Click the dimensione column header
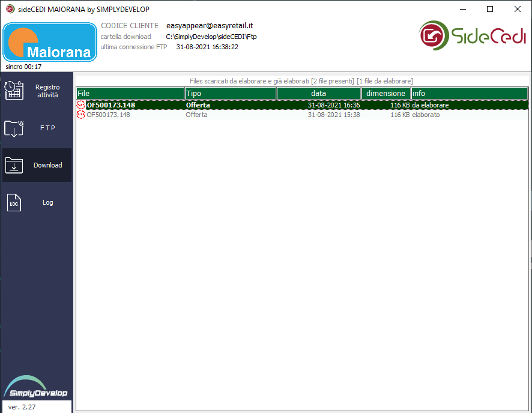The width and height of the screenshot is (532, 413). [385, 94]
